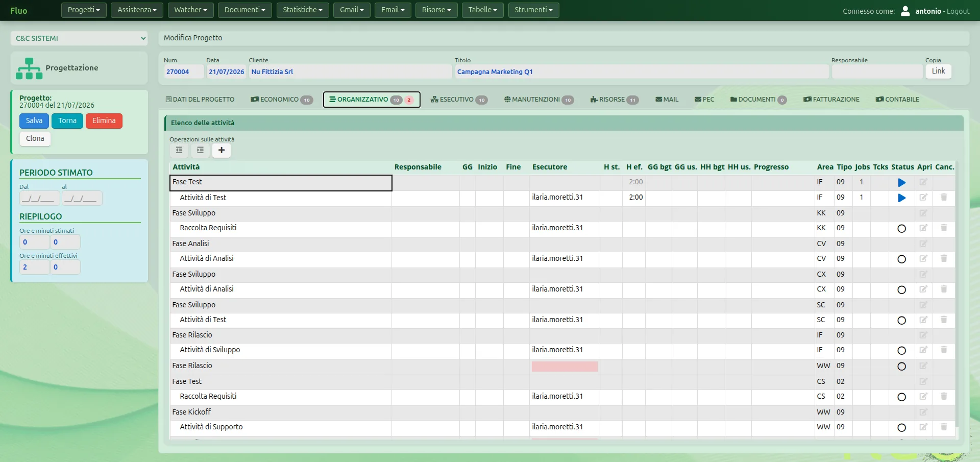
Task: Open edit icon for Raccolta Requisiti CS row
Action: tap(923, 396)
